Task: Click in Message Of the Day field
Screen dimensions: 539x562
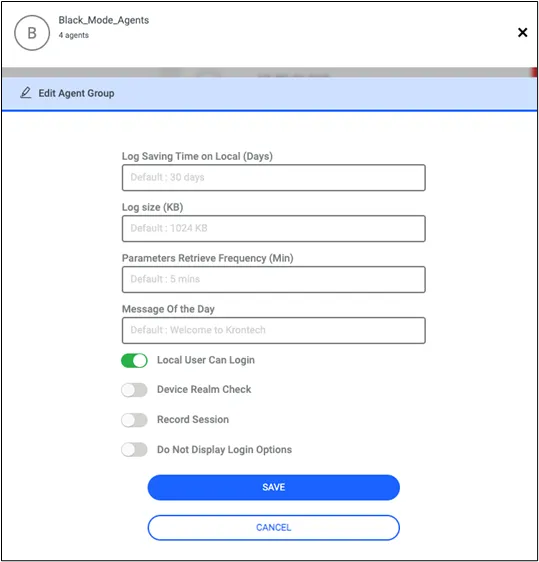Action: [273, 330]
